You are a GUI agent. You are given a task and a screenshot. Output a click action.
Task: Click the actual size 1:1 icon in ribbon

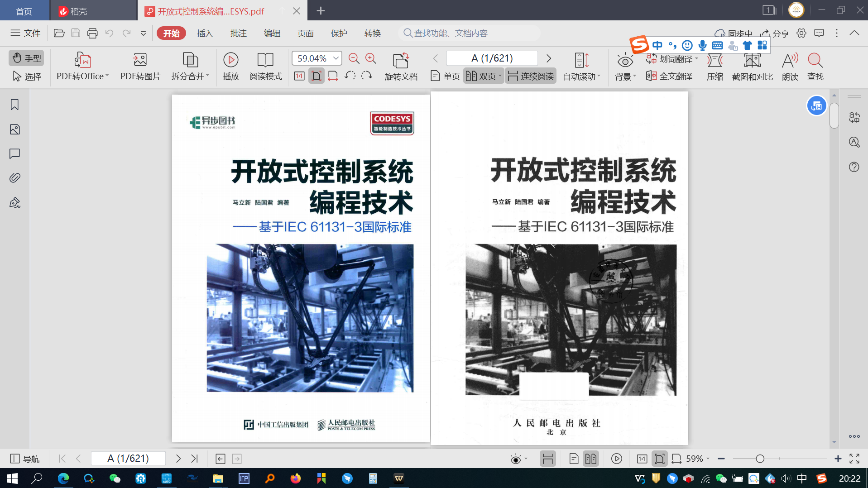pos(299,76)
